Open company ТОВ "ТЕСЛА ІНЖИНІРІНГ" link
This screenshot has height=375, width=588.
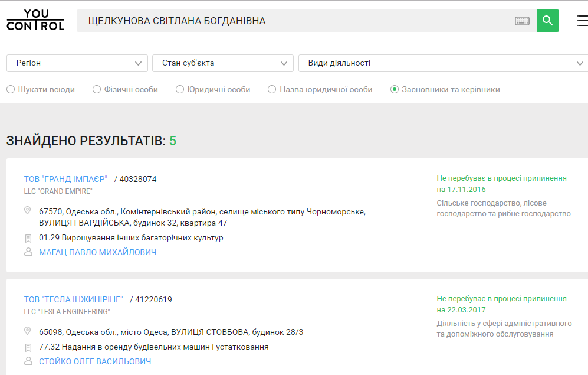click(74, 299)
